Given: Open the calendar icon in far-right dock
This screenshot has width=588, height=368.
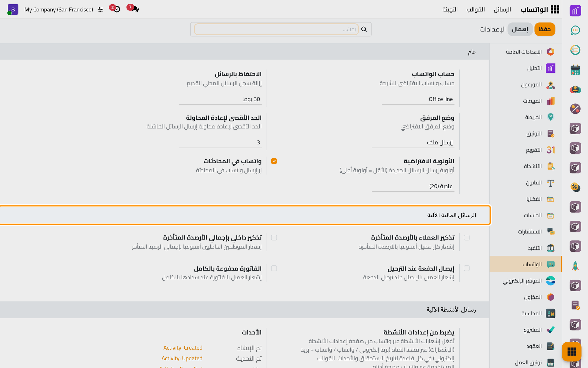Looking at the screenshot, I should pos(575,70).
